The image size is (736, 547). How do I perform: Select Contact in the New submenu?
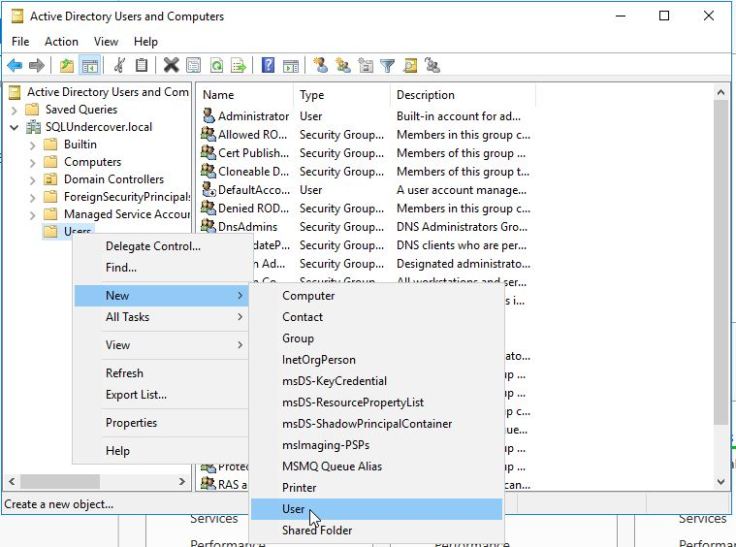376,317
